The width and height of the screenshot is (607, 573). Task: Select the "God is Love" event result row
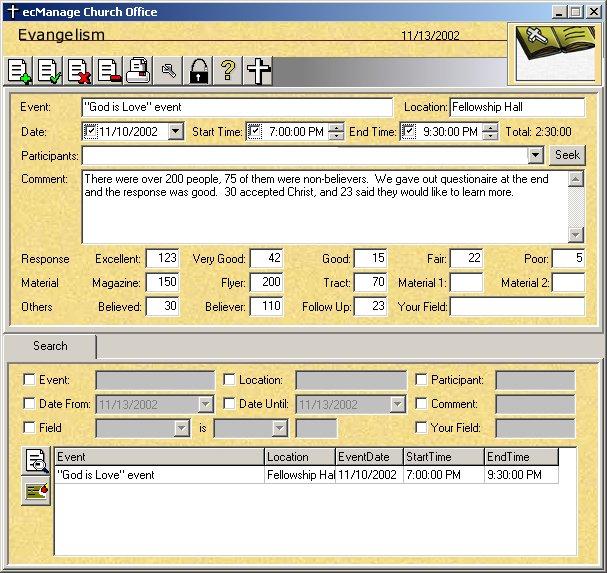point(307,475)
